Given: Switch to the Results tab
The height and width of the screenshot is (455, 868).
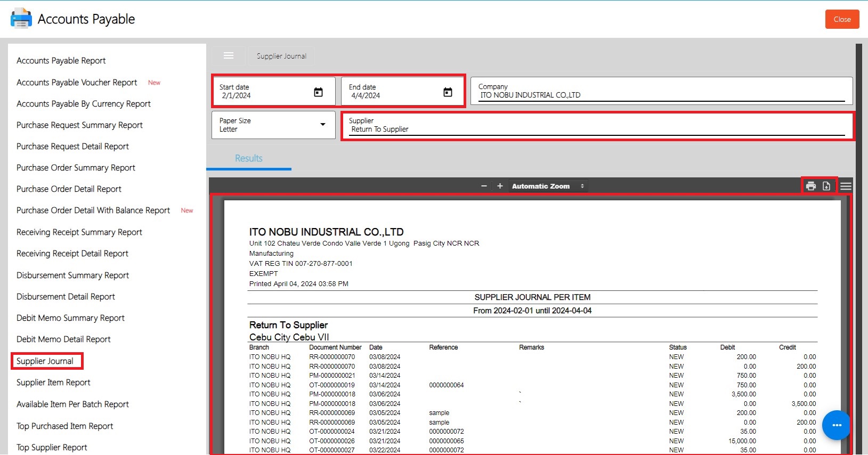Looking at the screenshot, I should tap(248, 158).
